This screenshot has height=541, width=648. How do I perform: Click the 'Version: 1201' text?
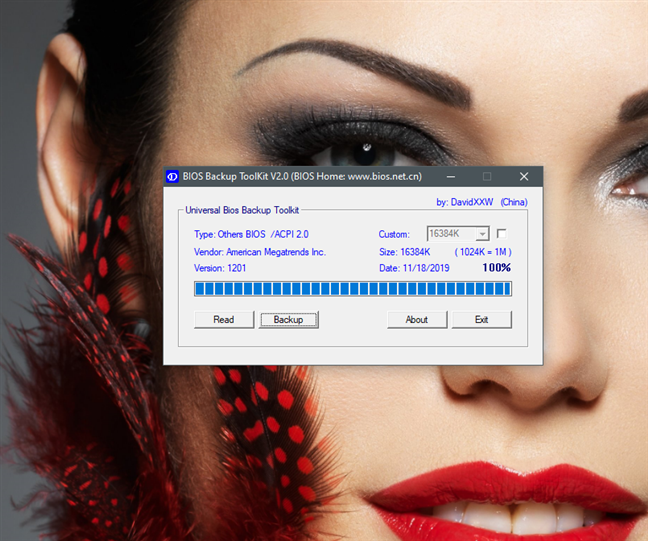click(x=220, y=268)
